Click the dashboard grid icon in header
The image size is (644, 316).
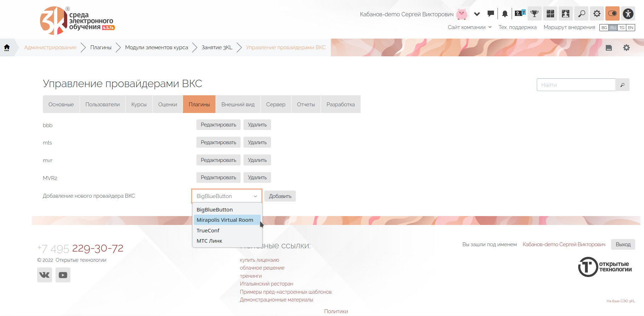click(x=550, y=14)
